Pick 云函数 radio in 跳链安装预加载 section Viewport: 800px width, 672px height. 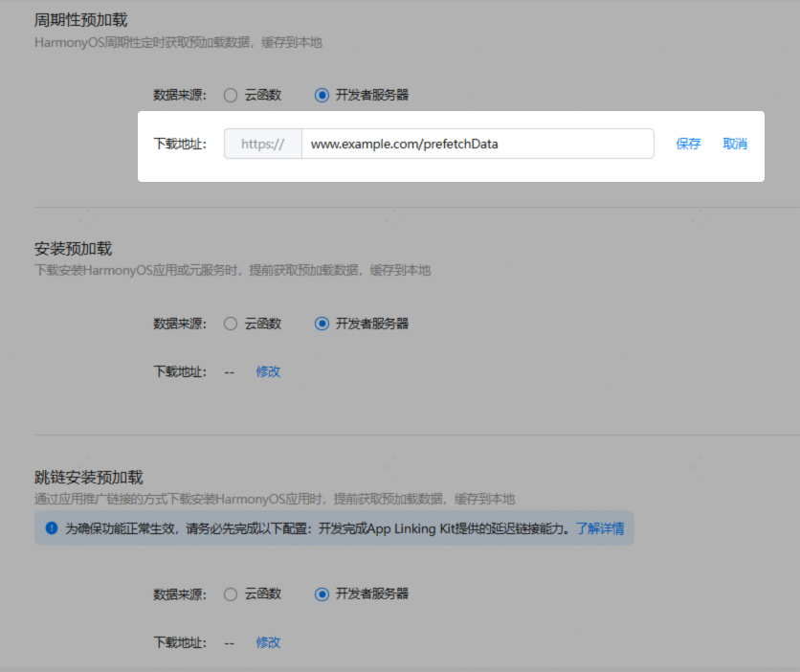[x=231, y=594]
